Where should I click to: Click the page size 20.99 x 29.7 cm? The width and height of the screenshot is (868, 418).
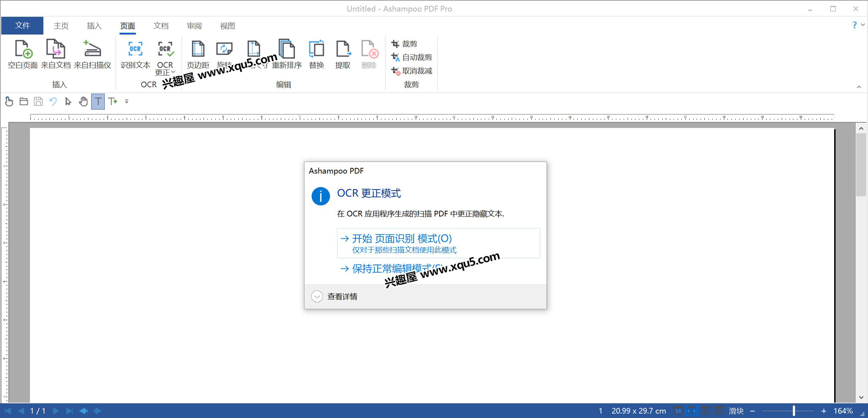point(639,411)
